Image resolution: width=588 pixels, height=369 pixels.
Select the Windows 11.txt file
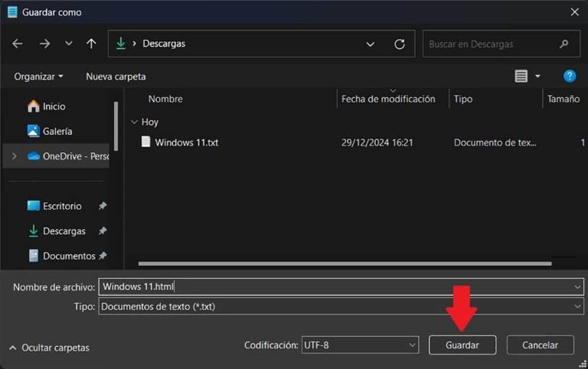[186, 142]
